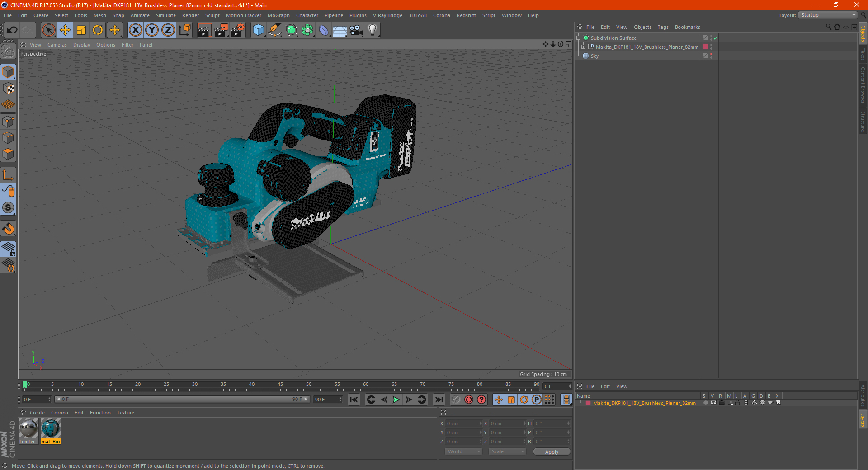Image resolution: width=868 pixels, height=470 pixels.
Task: Select the Limiter material thumbnail
Action: 28,431
